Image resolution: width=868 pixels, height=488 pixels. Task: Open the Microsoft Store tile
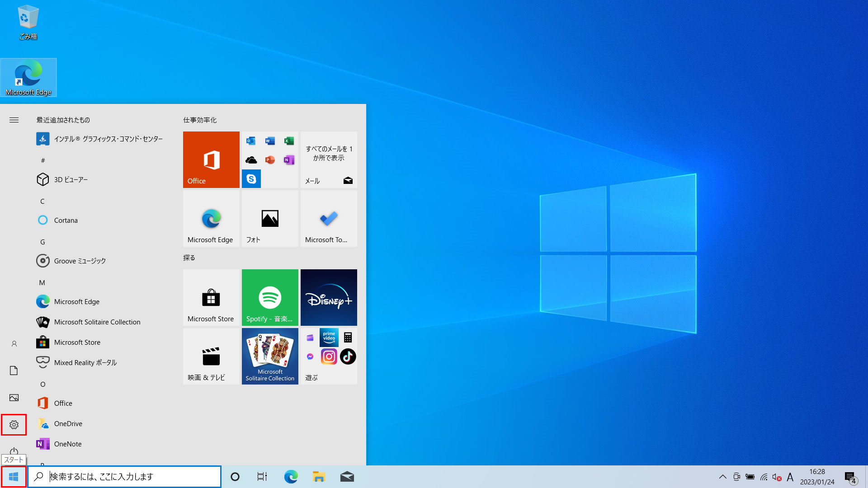tap(211, 297)
